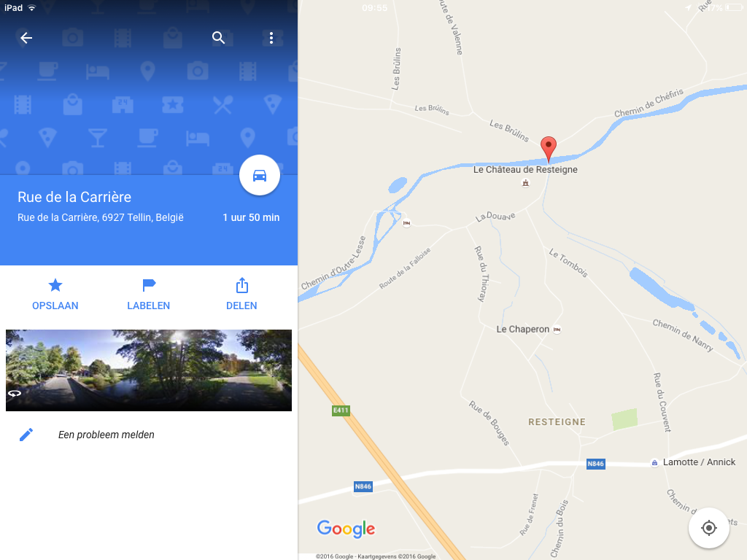
Task: Tap the Rue de la Carrière title
Action: [x=74, y=197]
